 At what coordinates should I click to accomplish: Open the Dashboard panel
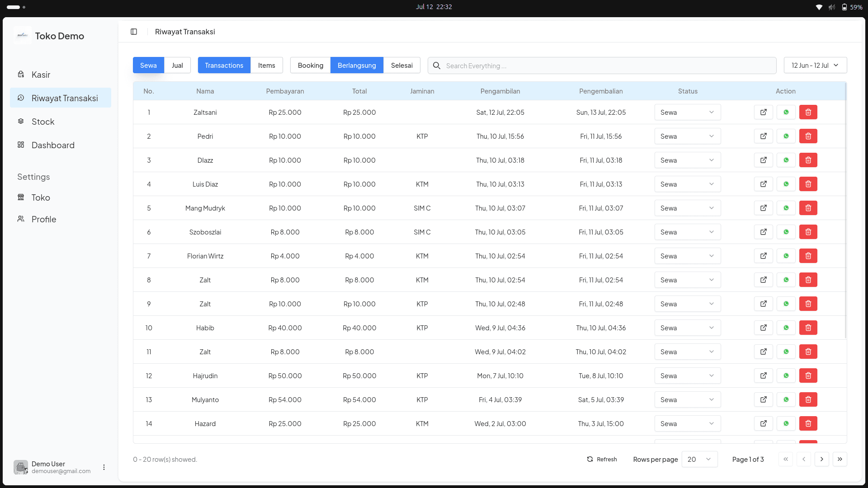pos(53,145)
